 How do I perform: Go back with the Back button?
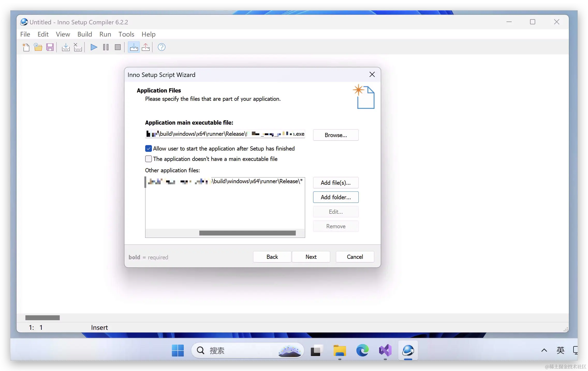(272, 257)
